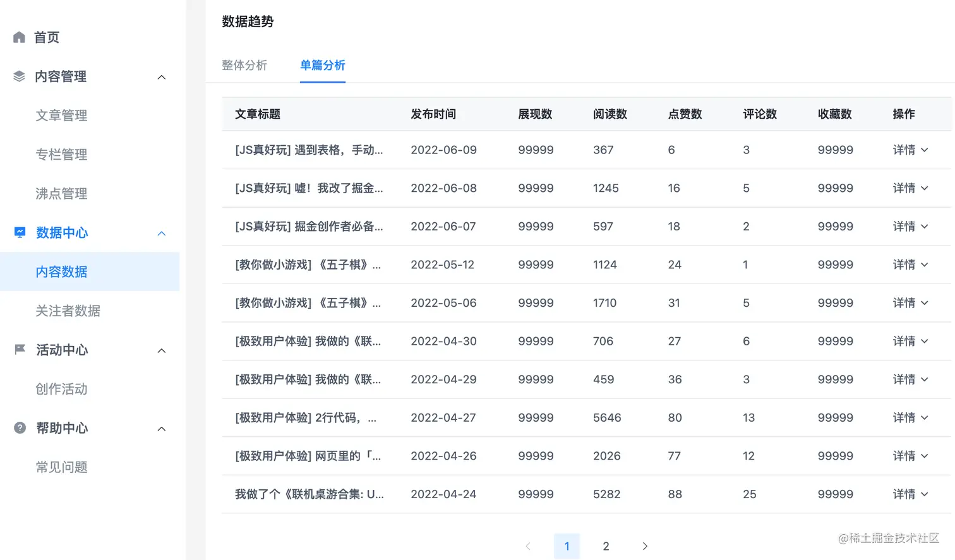This screenshot has width=955, height=560.
Task: Open 创作活动 in the sidebar
Action: 61,389
